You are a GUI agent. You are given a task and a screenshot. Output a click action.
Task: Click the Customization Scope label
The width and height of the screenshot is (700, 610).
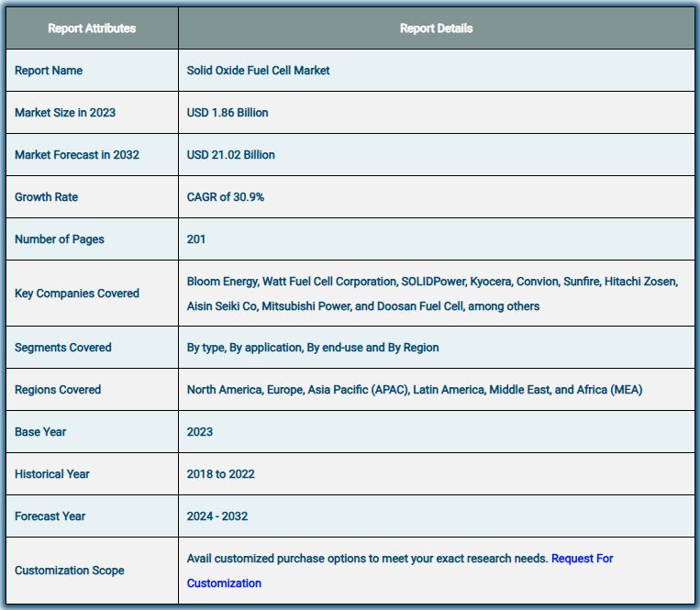coord(69,571)
